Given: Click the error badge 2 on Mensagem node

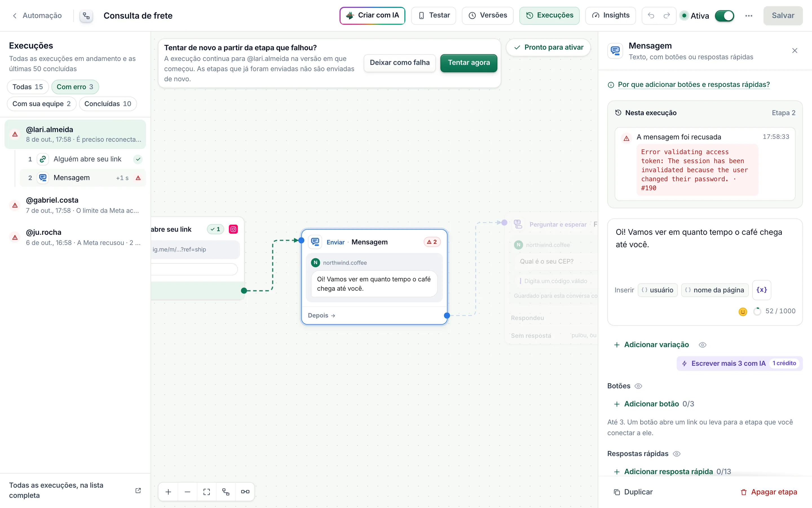Looking at the screenshot, I should tap(432, 242).
